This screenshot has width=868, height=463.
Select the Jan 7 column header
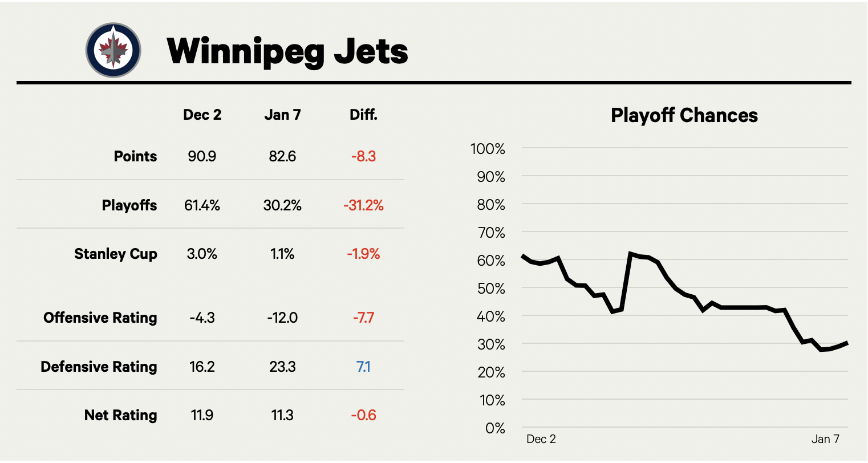pyautogui.click(x=282, y=115)
